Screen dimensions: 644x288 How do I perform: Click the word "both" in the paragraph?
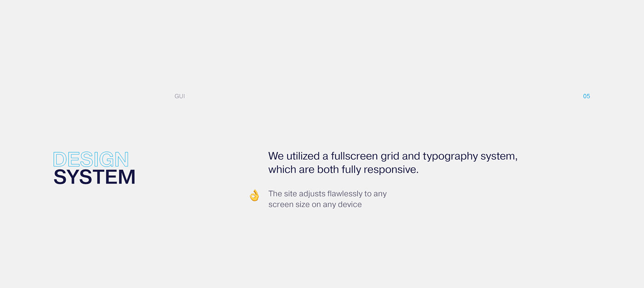pyautogui.click(x=328, y=169)
